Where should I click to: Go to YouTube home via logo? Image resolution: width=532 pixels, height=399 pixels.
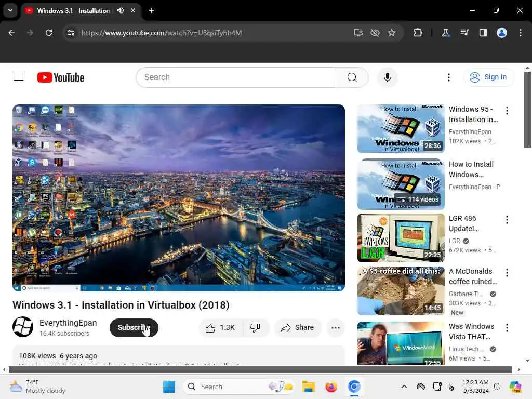[x=61, y=77]
